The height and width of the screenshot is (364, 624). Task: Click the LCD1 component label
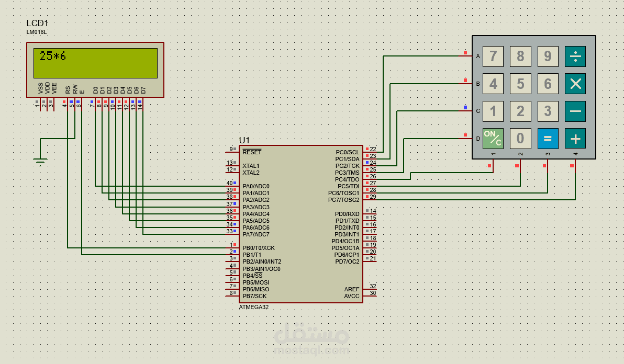point(37,24)
